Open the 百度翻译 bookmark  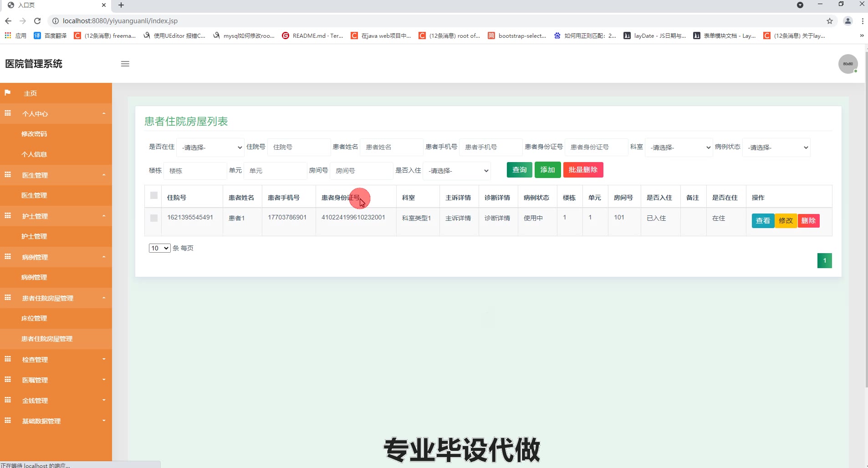click(x=50, y=36)
